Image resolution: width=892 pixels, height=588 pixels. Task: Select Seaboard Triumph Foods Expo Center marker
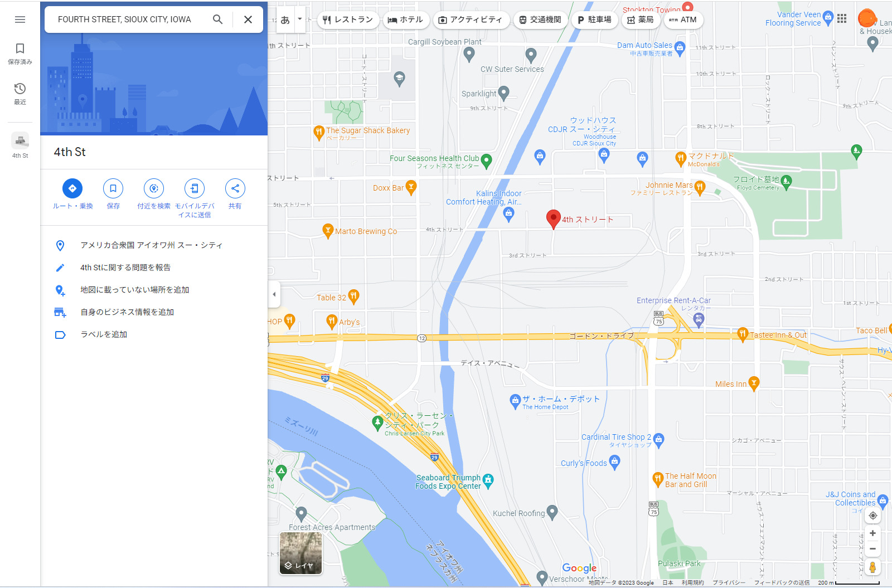click(x=488, y=480)
